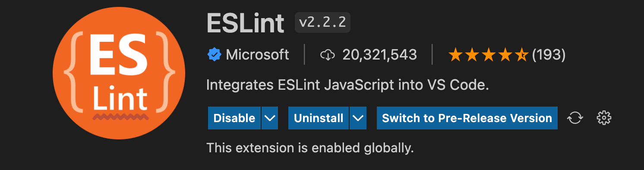The width and height of the screenshot is (644, 170).
Task: Switch to Pre-Release Version
Action: [x=467, y=118]
